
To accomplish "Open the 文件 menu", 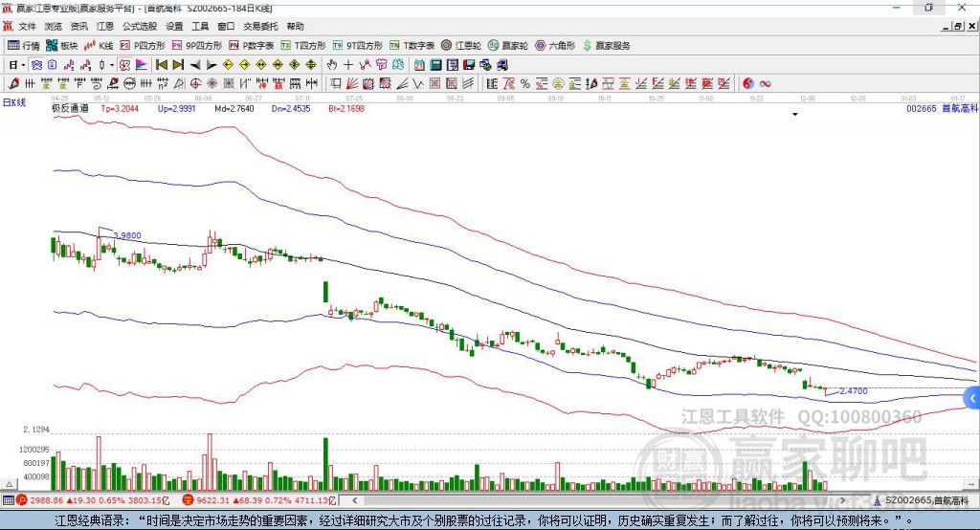I will (27, 26).
